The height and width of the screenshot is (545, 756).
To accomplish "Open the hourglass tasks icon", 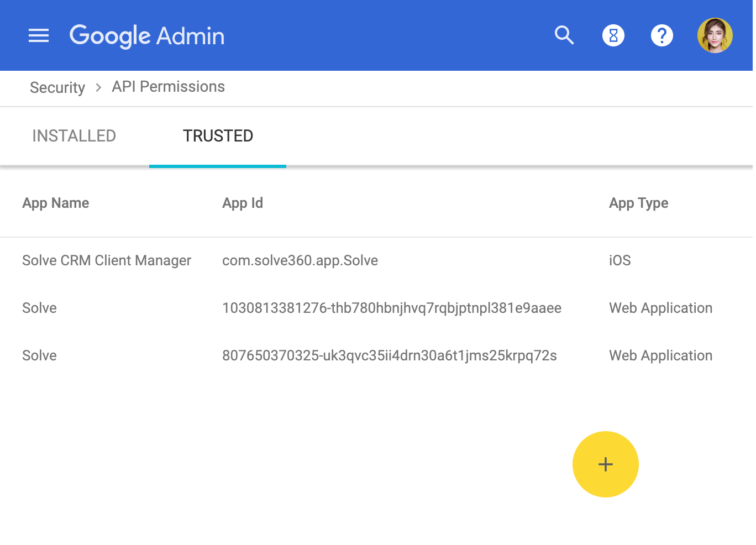I will [613, 35].
